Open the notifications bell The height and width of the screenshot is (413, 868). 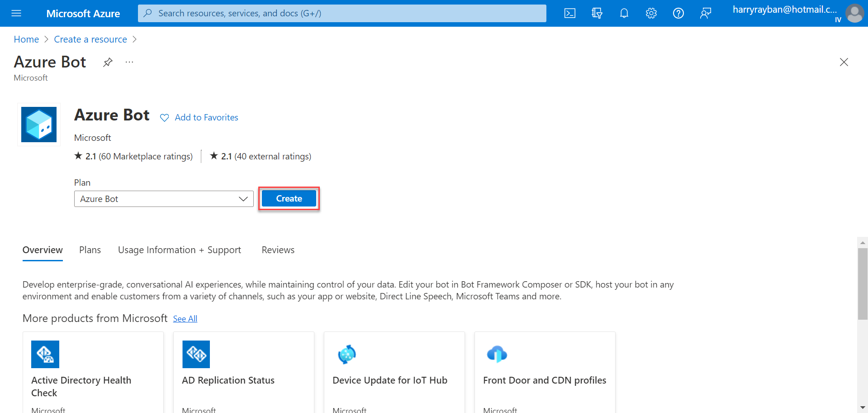point(624,13)
